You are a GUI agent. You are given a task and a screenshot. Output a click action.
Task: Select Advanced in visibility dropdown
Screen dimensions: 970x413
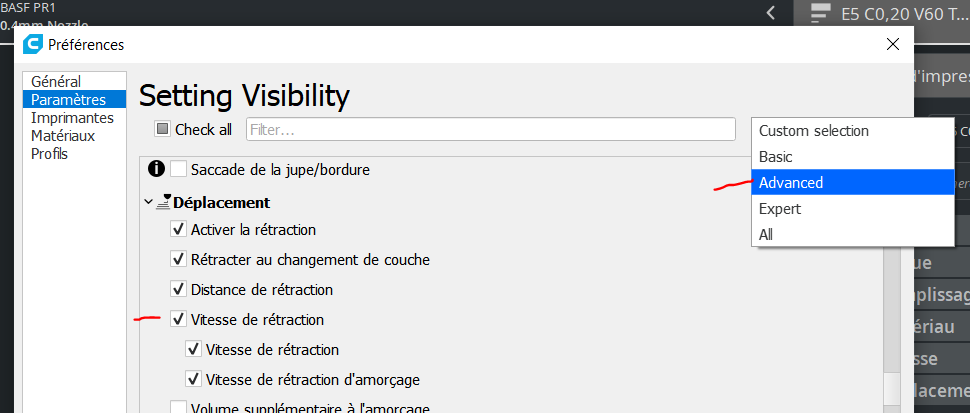tap(852, 182)
